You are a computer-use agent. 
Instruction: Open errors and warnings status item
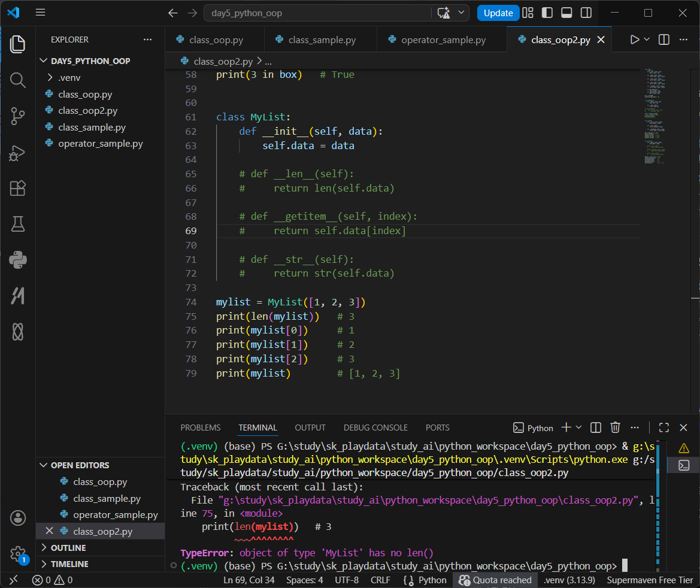(x=52, y=580)
